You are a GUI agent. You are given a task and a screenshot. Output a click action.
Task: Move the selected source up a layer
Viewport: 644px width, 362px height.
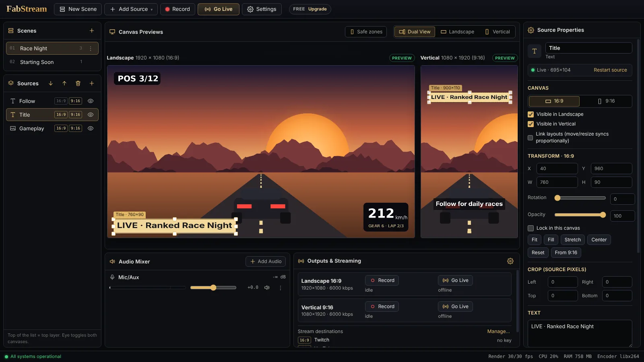[64, 83]
